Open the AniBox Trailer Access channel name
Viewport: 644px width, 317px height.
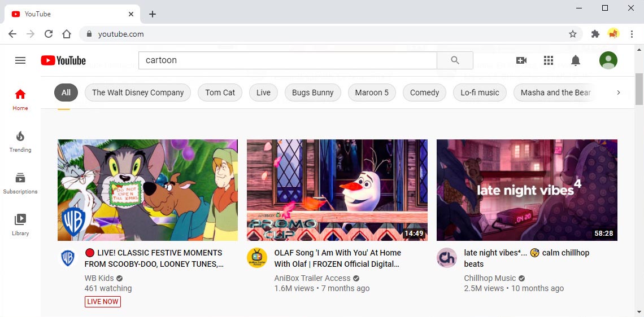pos(312,279)
